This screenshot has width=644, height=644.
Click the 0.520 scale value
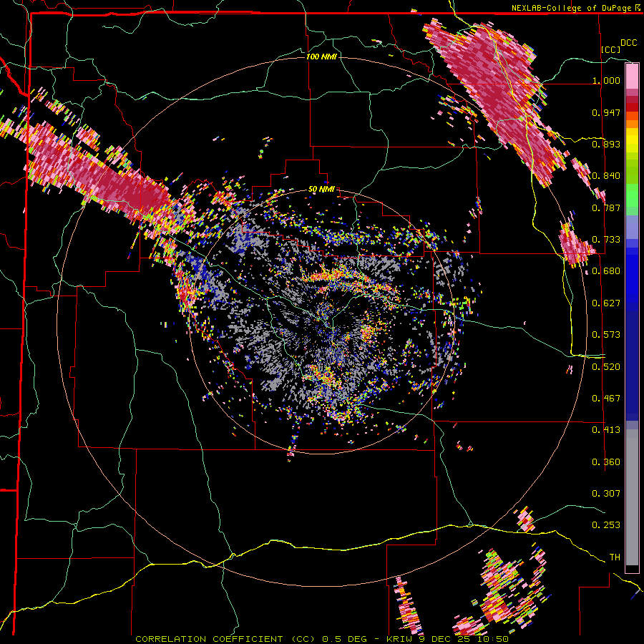pyautogui.click(x=606, y=367)
